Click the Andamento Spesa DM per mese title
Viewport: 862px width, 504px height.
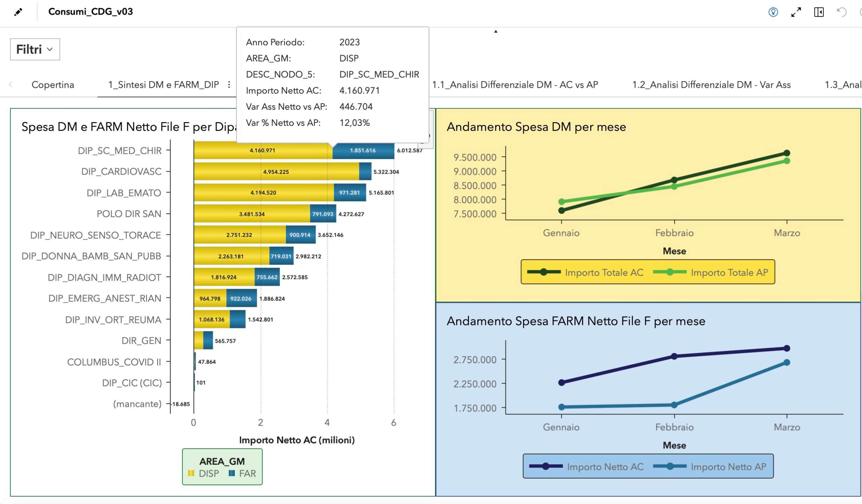point(536,127)
